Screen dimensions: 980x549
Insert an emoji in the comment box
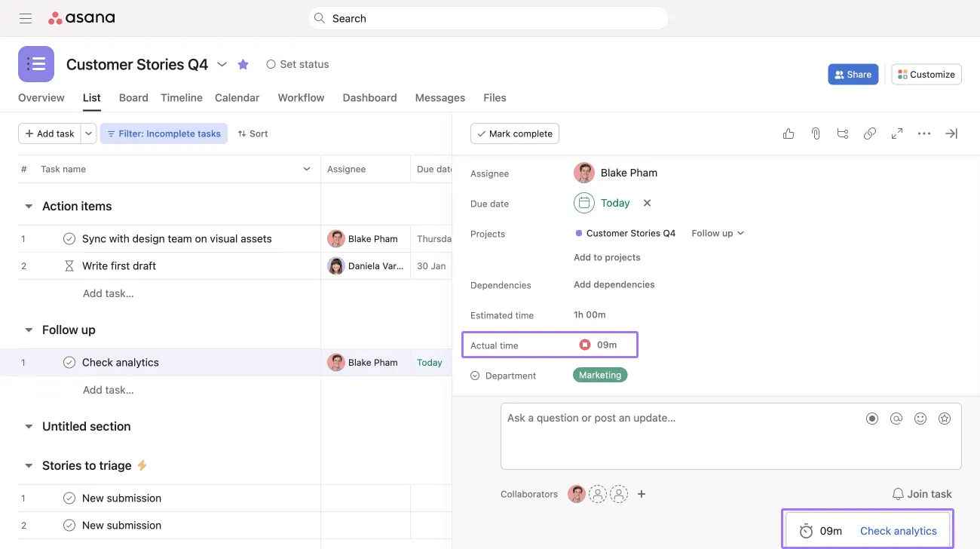pos(920,418)
